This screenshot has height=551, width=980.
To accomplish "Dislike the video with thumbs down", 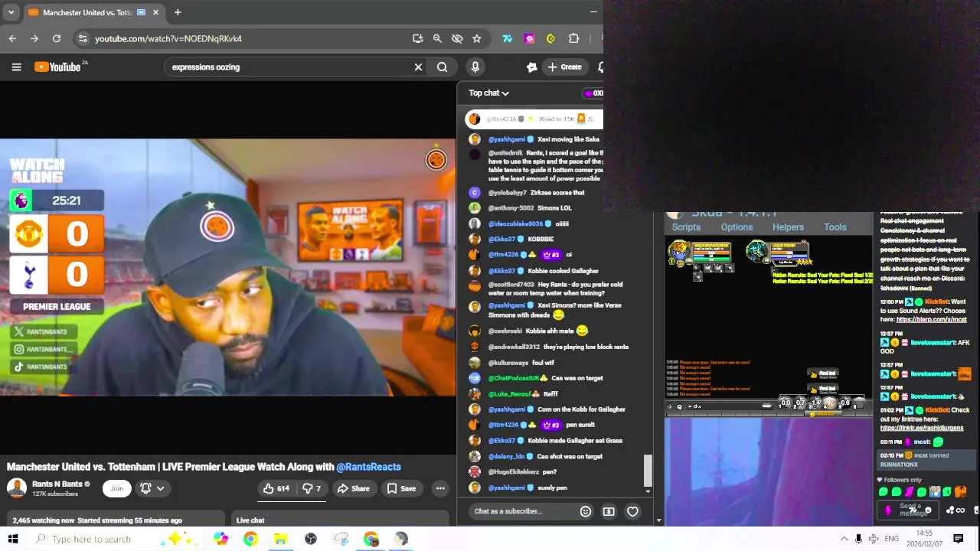I will point(312,488).
